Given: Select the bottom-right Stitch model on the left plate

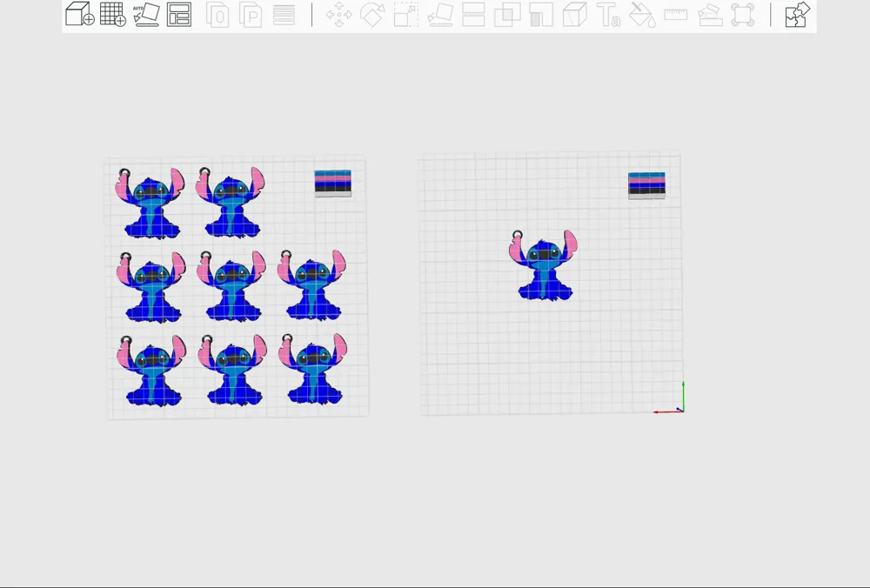Looking at the screenshot, I should point(313,369).
